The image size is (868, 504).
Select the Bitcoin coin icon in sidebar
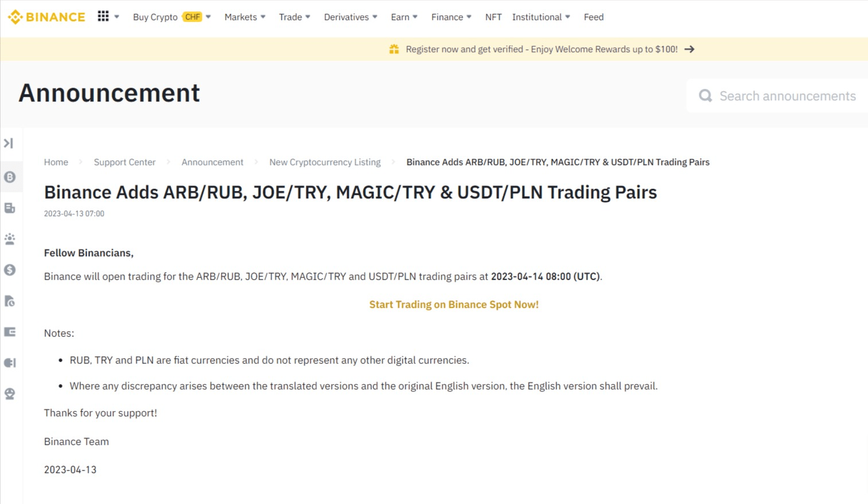click(x=10, y=177)
